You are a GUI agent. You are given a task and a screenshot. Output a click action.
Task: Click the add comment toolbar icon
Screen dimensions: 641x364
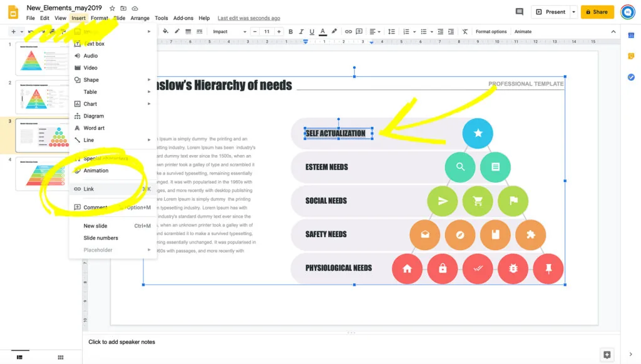pos(359,31)
